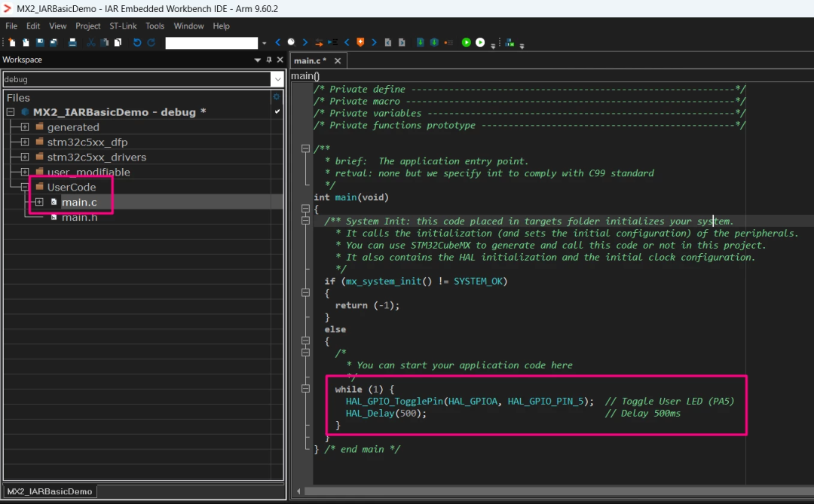Screen dimensions: 814x504
Task: Click the Print toolbar icon
Action: tap(72, 42)
